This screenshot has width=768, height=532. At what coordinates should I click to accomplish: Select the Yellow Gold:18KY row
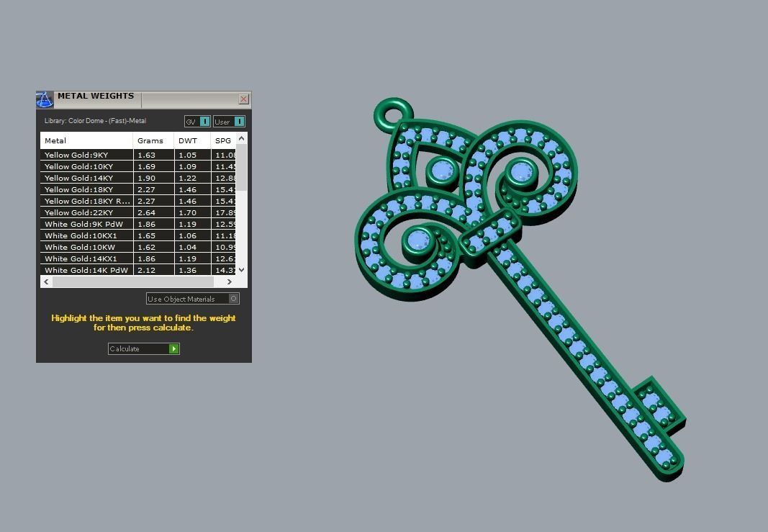point(137,189)
